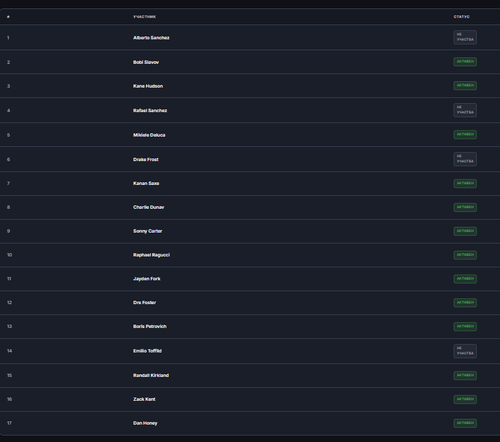500x442 pixels.
Task: Click row number 6 beside Drake Frost
Action: [8, 159]
